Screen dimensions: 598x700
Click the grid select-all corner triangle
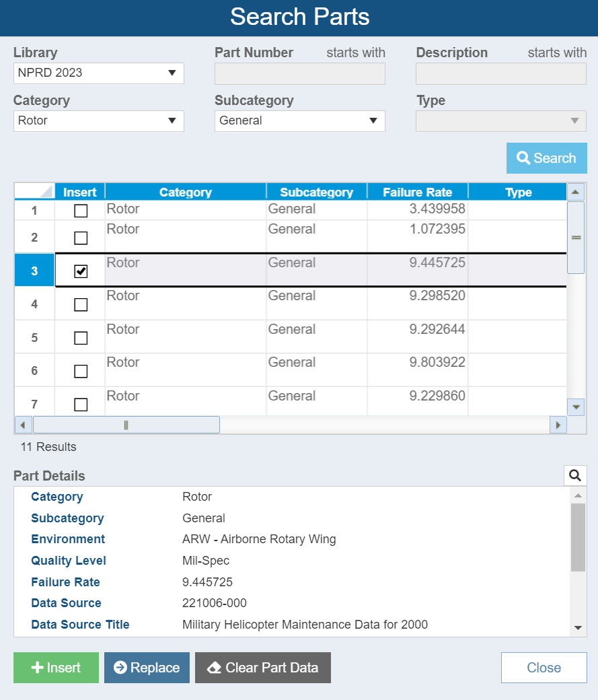click(35, 192)
